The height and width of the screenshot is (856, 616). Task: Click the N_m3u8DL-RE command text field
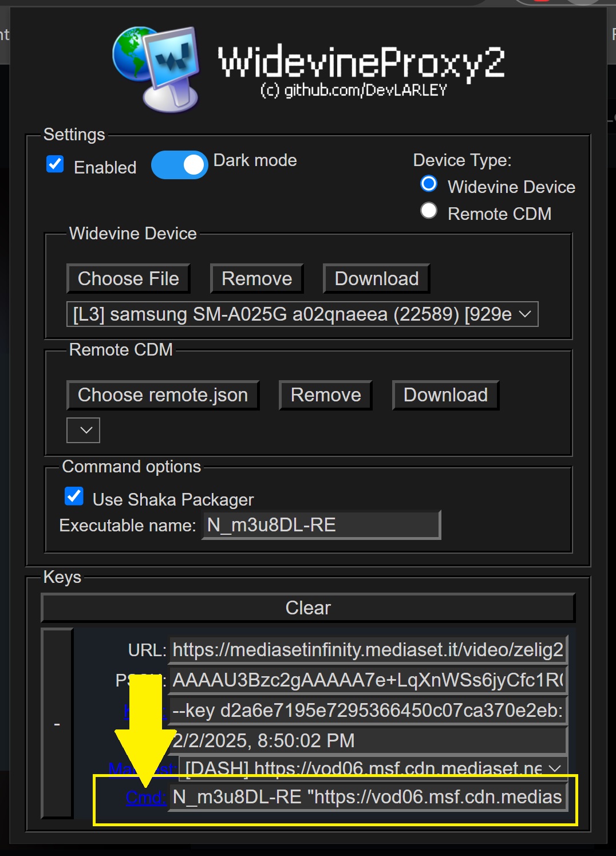[x=369, y=797]
